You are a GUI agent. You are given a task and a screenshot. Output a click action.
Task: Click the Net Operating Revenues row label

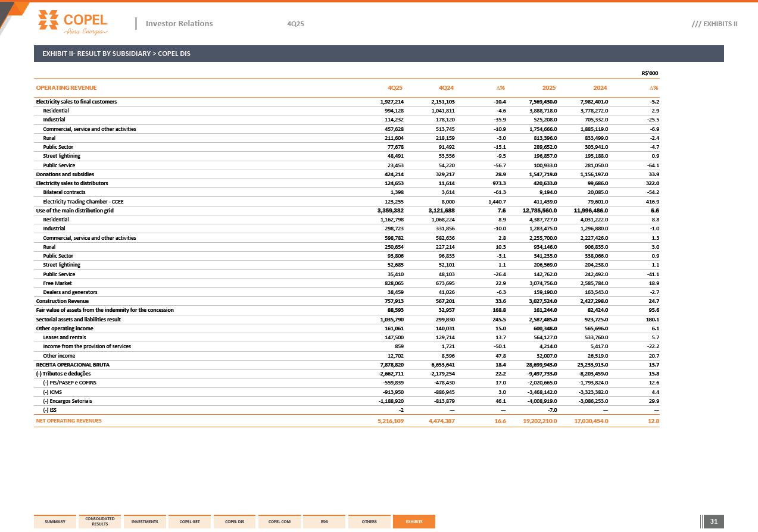point(68,421)
